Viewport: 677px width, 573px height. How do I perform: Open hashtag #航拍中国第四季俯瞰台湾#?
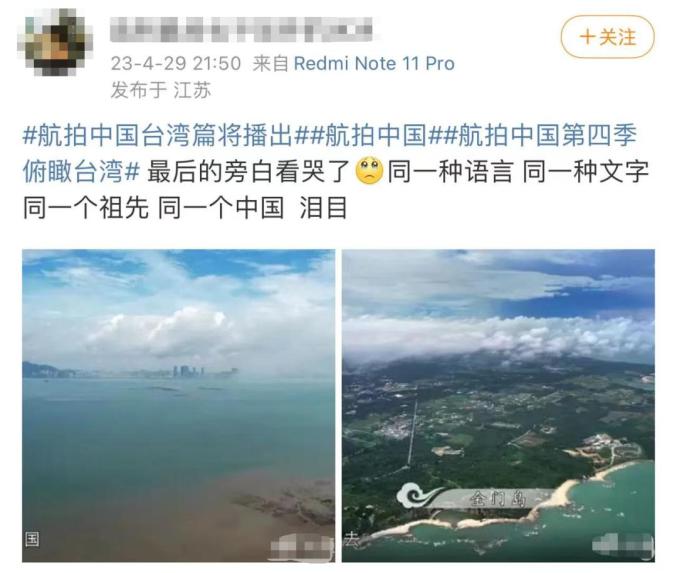tap(330, 153)
